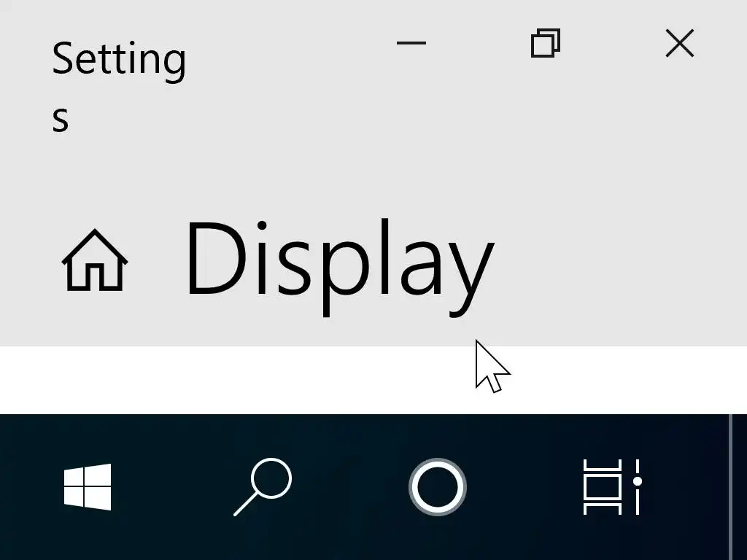Click the Display page heading
The image size is (747, 560).
[341, 267]
